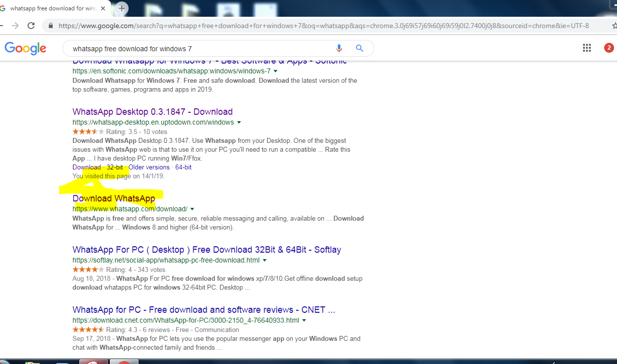Viewport: 617px width, 364px height.
Task: Click the Google logo
Action: pyautogui.click(x=26, y=48)
